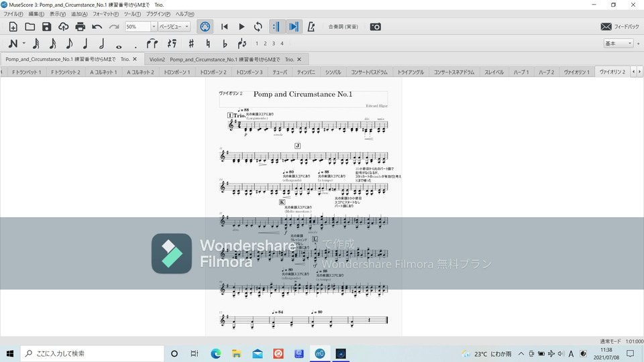Image resolution: width=644 pixels, height=362 pixels.
Task: Redo with the forward arrow icon
Action: coord(114,27)
